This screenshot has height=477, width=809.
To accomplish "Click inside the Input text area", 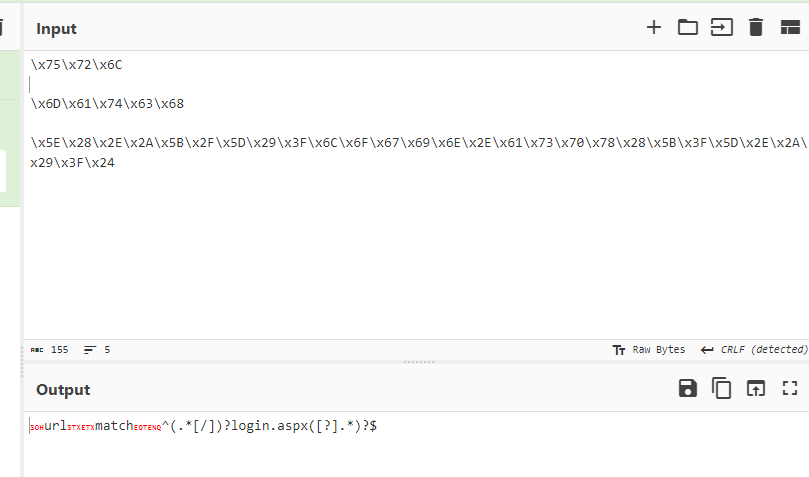I will tap(400, 250).
